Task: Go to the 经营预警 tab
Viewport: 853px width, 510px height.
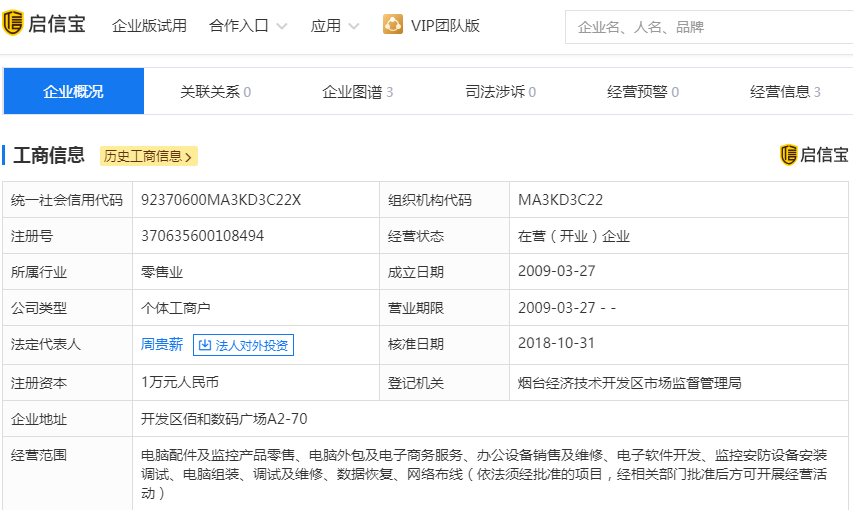Action: (x=642, y=92)
